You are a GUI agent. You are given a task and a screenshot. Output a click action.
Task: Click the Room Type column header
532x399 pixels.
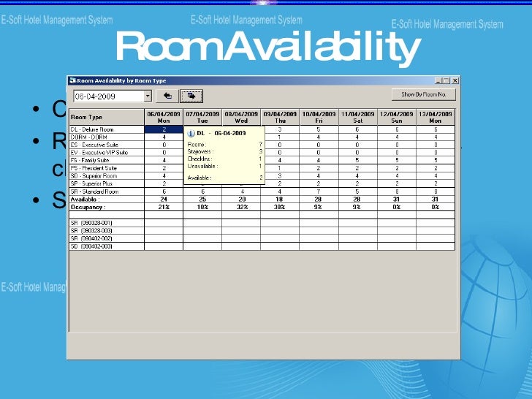(x=107, y=117)
